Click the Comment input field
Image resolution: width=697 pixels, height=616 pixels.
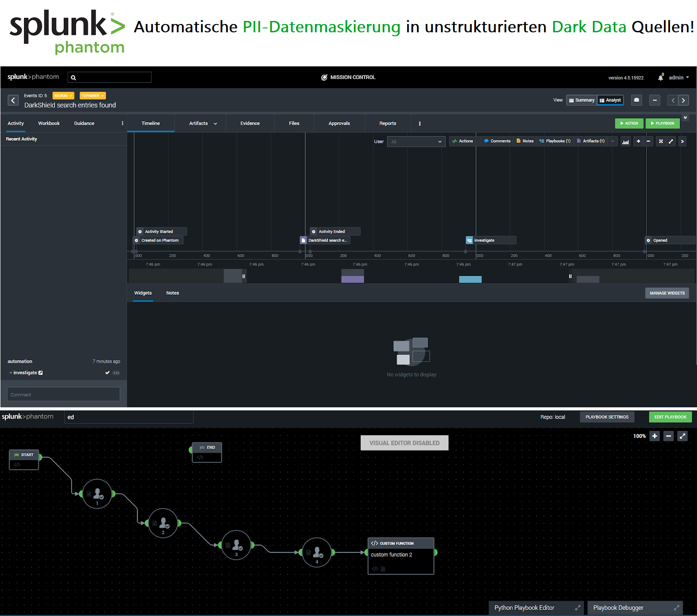(63, 394)
